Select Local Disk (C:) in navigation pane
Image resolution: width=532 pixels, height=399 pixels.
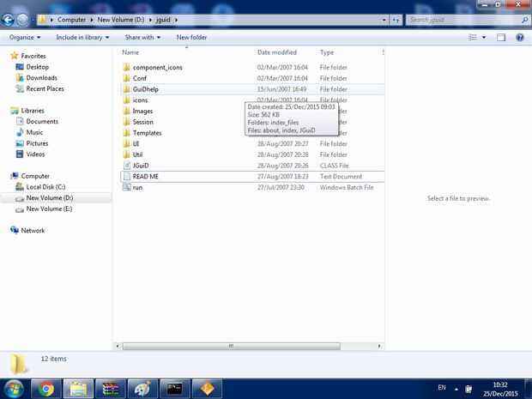[45, 186]
